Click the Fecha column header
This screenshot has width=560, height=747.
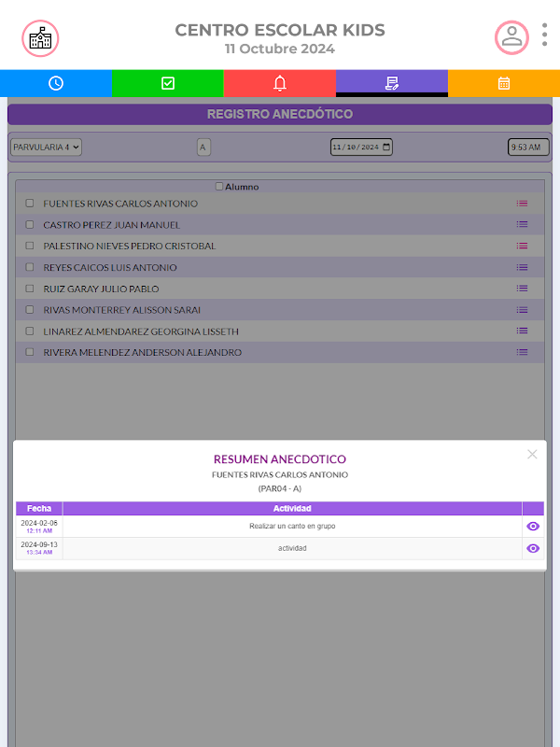pos(39,508)
